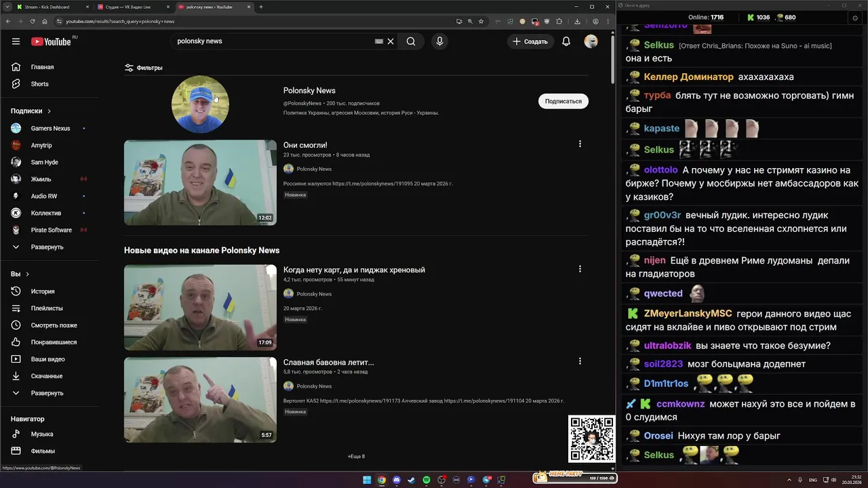Open the Фильтры search filters
Viewport: 868px width, 488px height.
(x=143, y=68)
